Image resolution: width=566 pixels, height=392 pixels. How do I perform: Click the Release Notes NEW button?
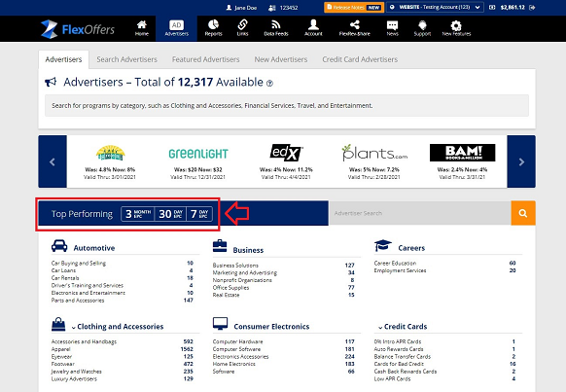point(354,7)
